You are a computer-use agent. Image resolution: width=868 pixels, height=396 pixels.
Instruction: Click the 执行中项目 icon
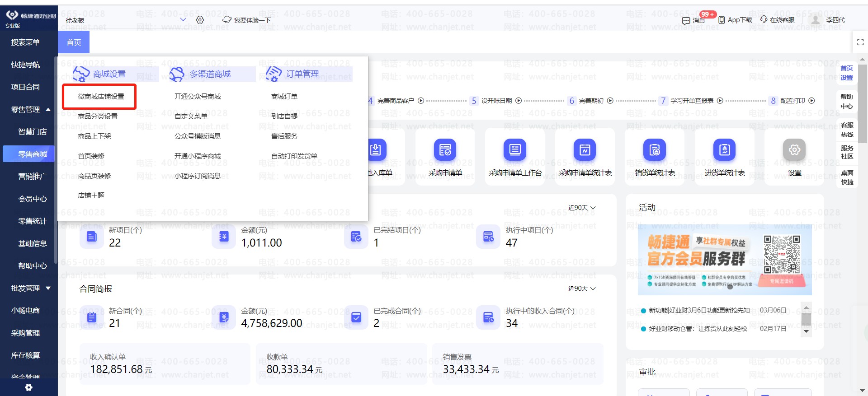click(x=488, y=237)
